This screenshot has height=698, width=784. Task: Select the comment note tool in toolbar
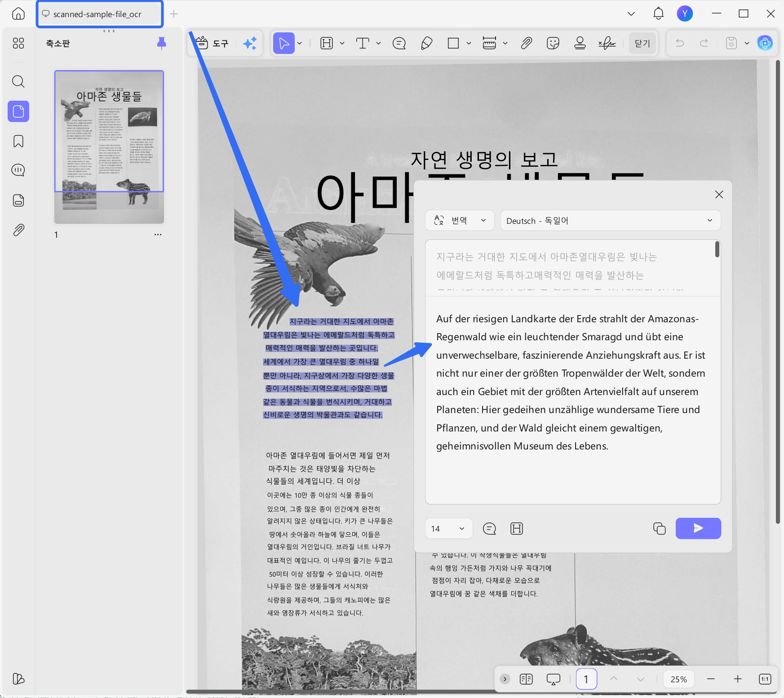399,43
